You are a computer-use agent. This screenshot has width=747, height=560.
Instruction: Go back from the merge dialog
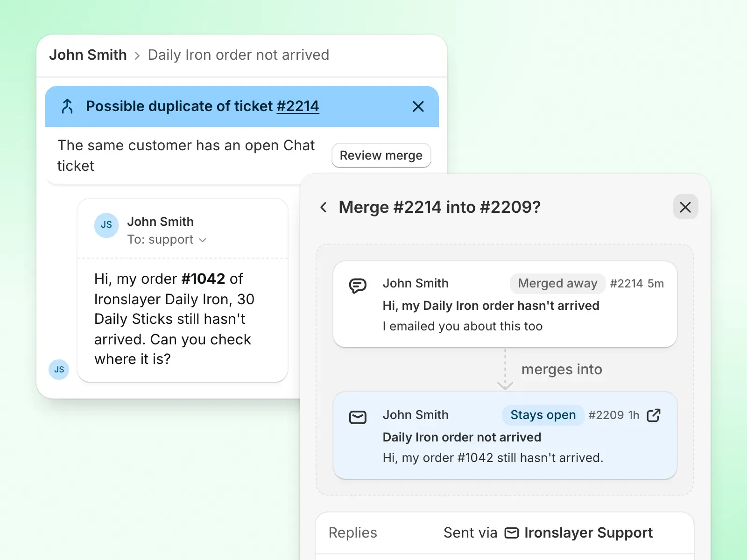(x=323, y=207)
